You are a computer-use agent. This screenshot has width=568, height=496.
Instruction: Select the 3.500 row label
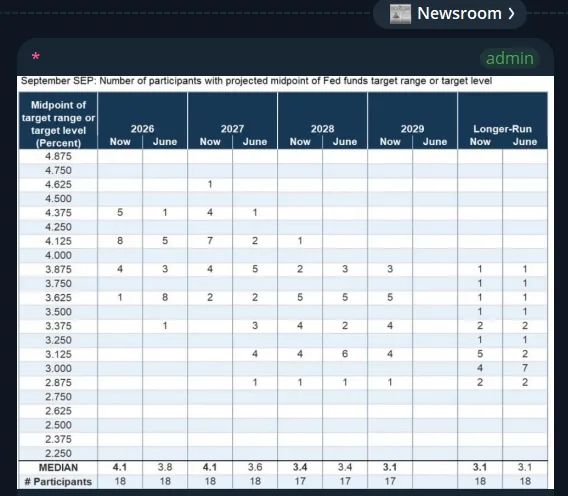[x=58, y=312]
